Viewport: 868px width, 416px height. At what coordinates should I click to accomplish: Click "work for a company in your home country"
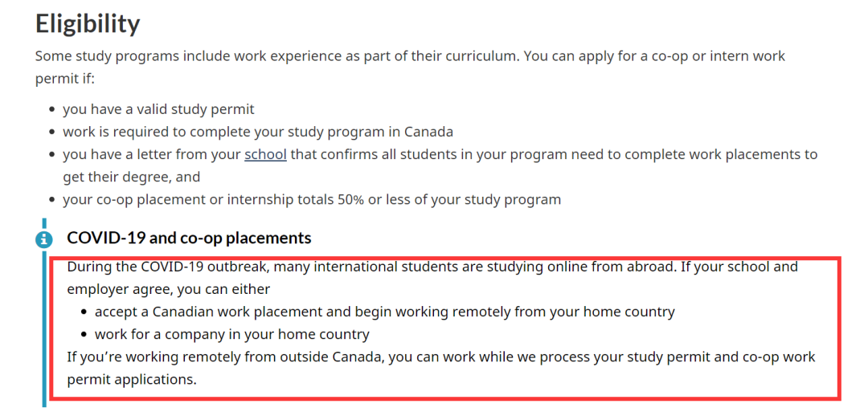coord(231,333)
